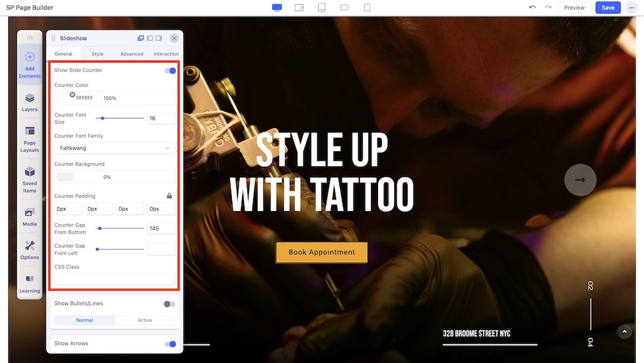The height and width of the screenshot is (363, 644).
Task: Expand the Counter Font Family dropdown
Action: (x=114, y=148)
